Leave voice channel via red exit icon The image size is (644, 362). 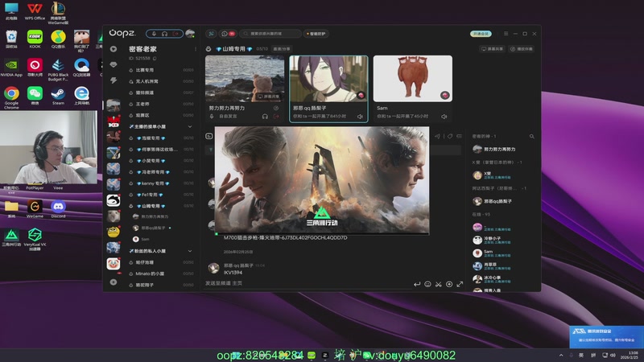175,34
